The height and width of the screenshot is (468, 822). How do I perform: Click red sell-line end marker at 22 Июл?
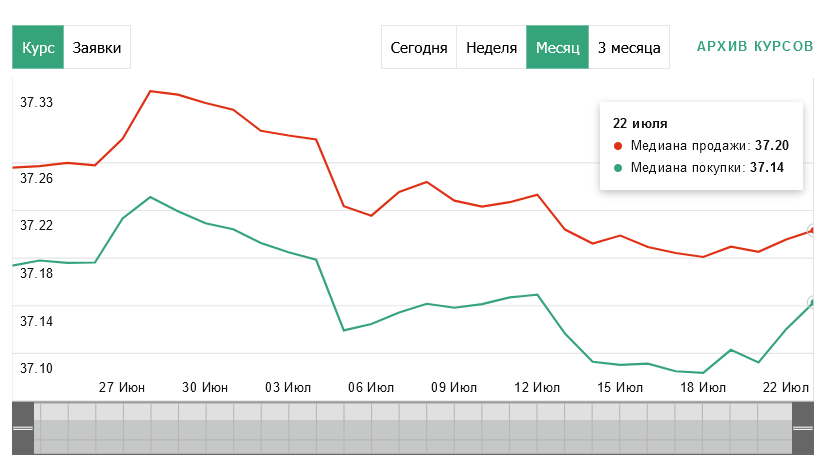814,230
